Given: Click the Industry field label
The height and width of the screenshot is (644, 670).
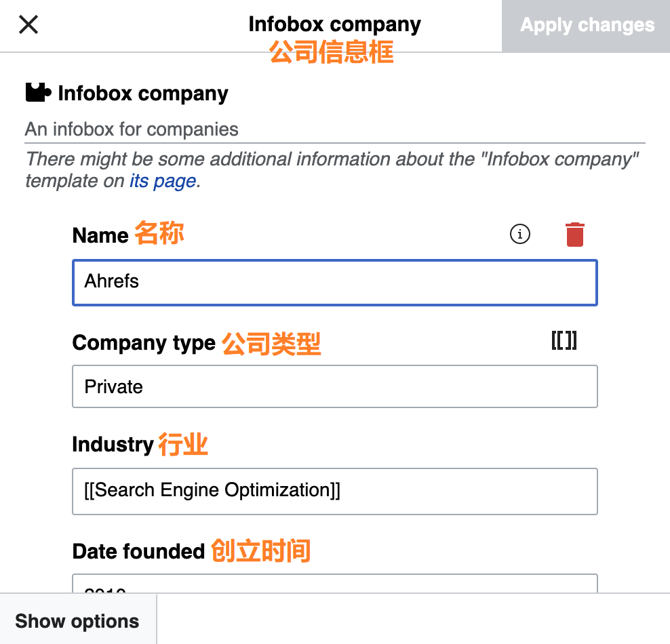Looking at the screenshot, I should pos(113,445).
